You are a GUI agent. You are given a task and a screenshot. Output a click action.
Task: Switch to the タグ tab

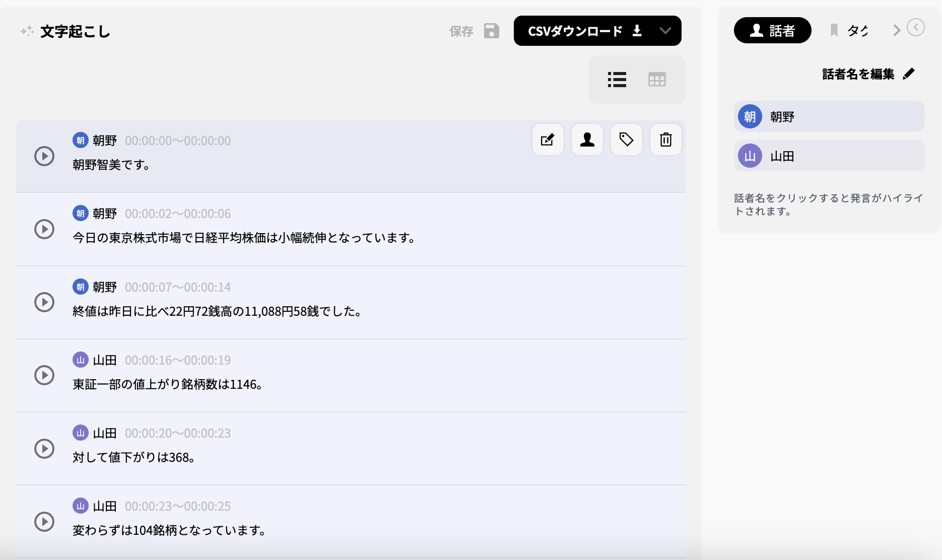click(856, 30)
